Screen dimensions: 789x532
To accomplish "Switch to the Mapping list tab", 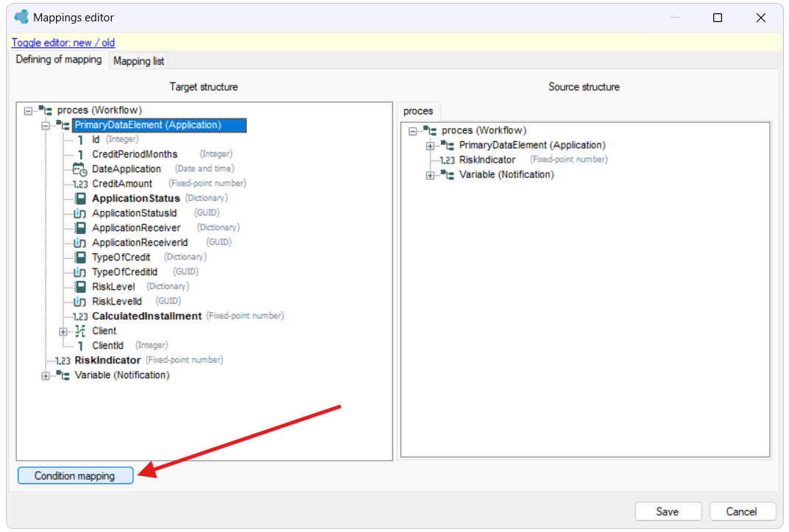I will point(138,61).
